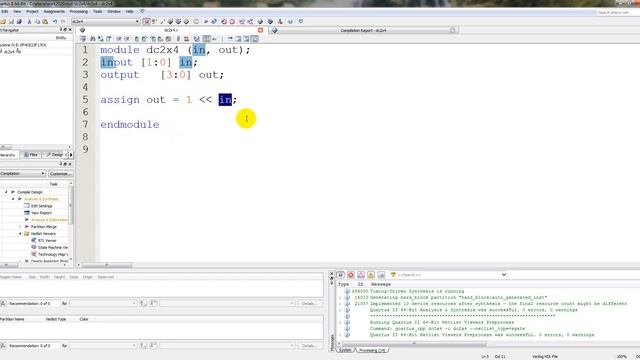
Task: Close the Project Navigator pane
Action: point(70,30)
